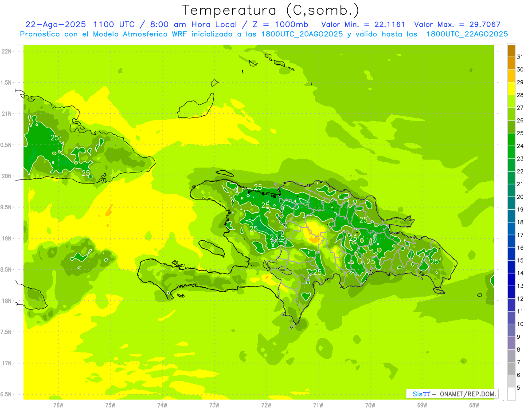Pick the yellow swatch between 28 and 29

pos(512,88)
